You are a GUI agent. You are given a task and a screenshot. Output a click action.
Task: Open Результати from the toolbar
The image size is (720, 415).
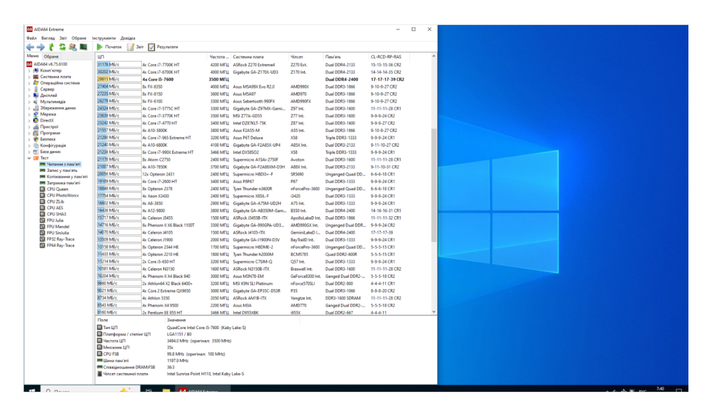[x=163, y=47]
